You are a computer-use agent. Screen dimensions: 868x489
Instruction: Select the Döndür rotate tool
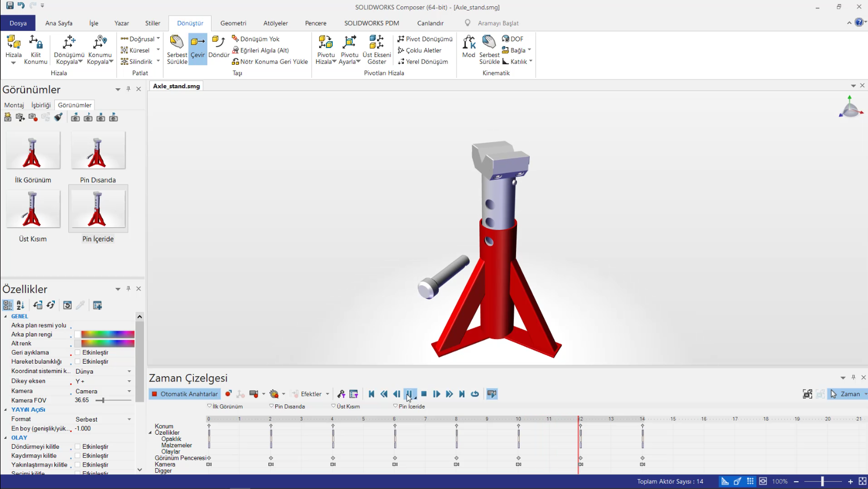(219, 47)
